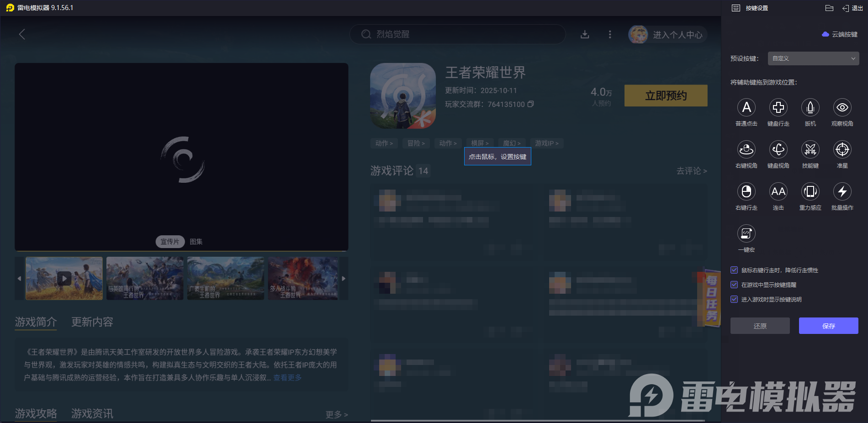This screenshot has width=868, height=423.
Task: Copy the player group number 764135100
Action: (530, 104)
